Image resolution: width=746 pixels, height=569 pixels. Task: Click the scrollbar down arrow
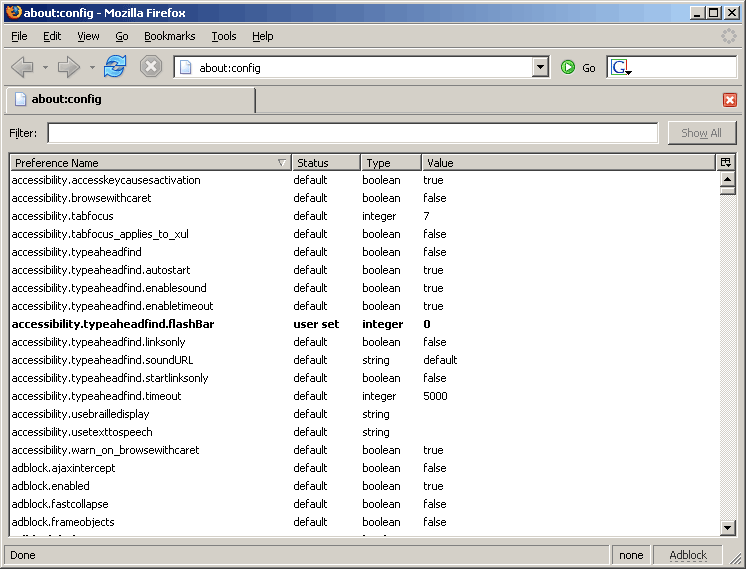tap(727, 527)
